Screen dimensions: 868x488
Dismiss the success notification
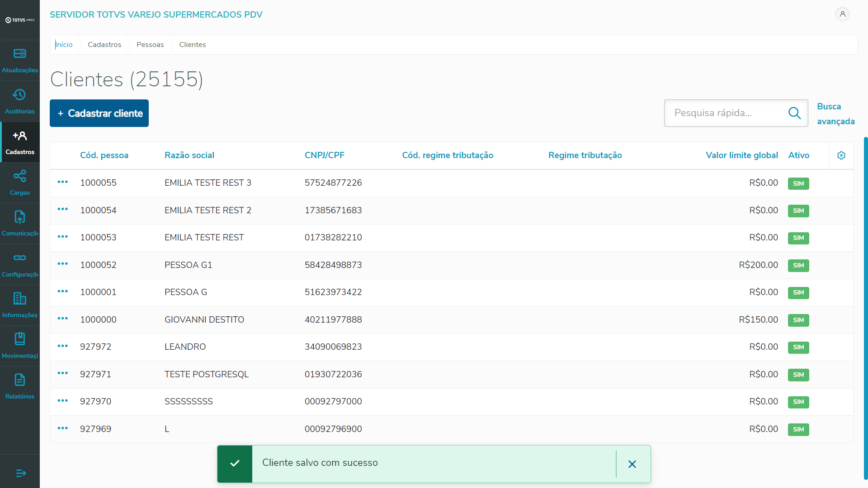pyautogui.click(x=632, y=464)
